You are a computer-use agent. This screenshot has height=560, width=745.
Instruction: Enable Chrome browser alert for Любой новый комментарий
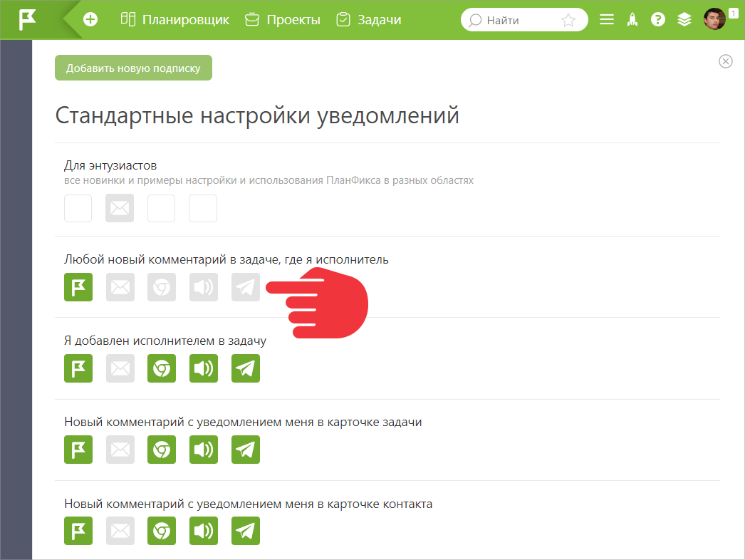(162, 287)
